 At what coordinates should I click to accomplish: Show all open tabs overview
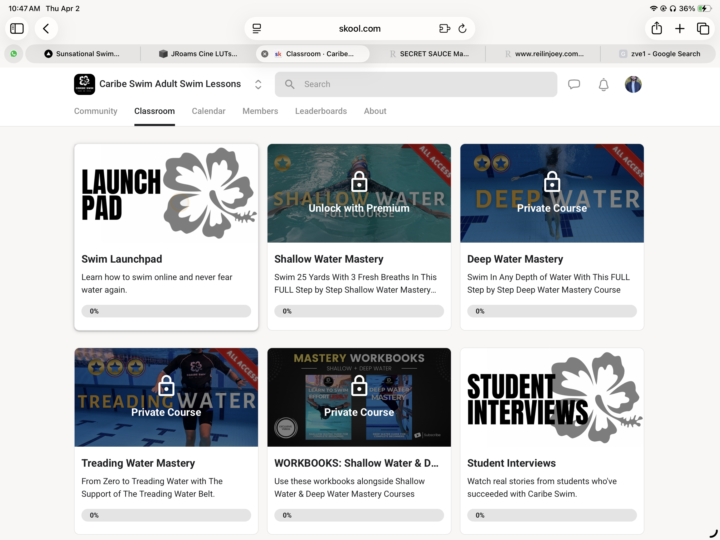(703, 28)
